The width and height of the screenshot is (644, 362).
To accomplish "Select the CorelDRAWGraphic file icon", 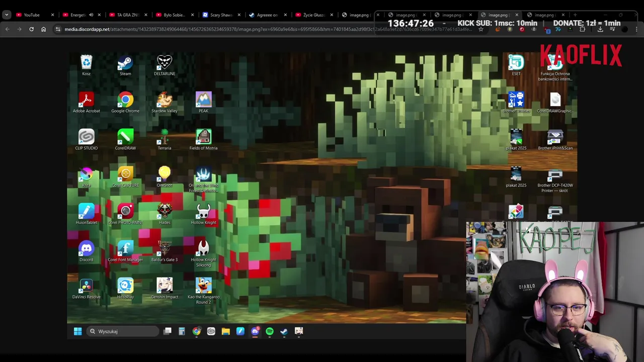I will point(555,103).
